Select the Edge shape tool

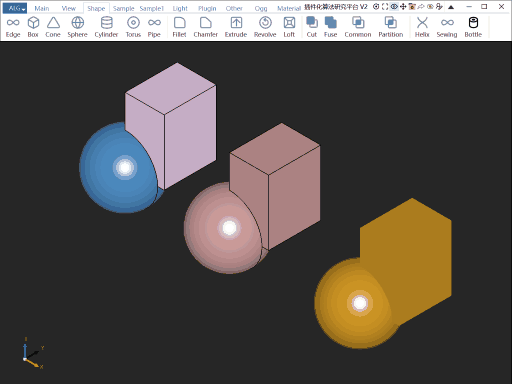pos(13,27)
